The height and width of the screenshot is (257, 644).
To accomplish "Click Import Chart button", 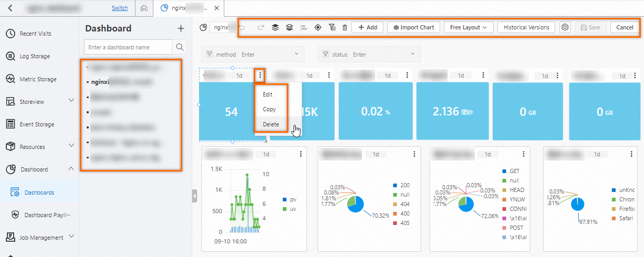I will [x=414, y=27].
